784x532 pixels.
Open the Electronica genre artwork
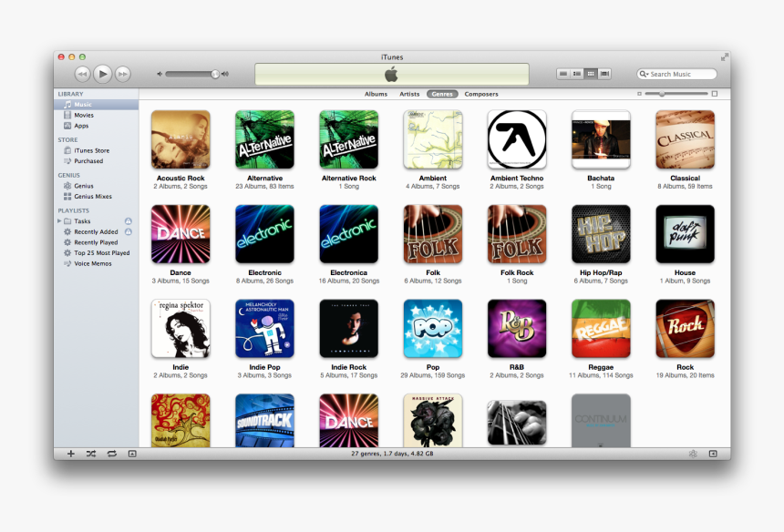[x=349, y=234]
